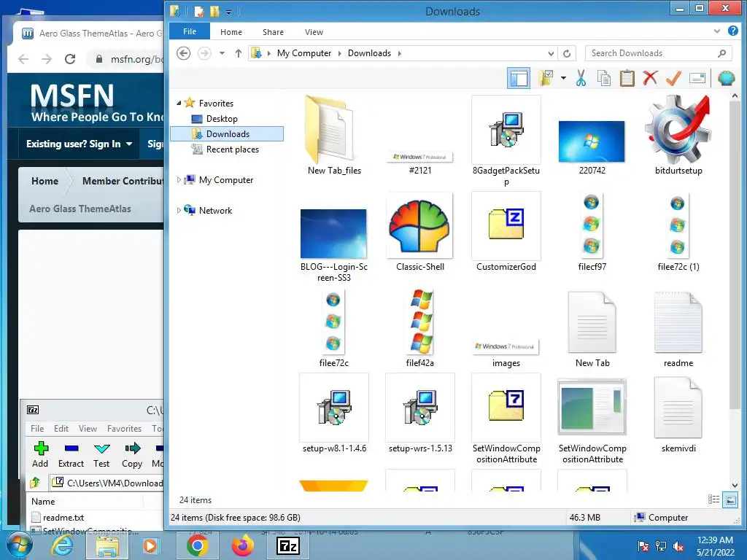Click the Windows Start orb
Image resolution: width=747 pixels, height=560 pixels.
(x=20, y=545)
